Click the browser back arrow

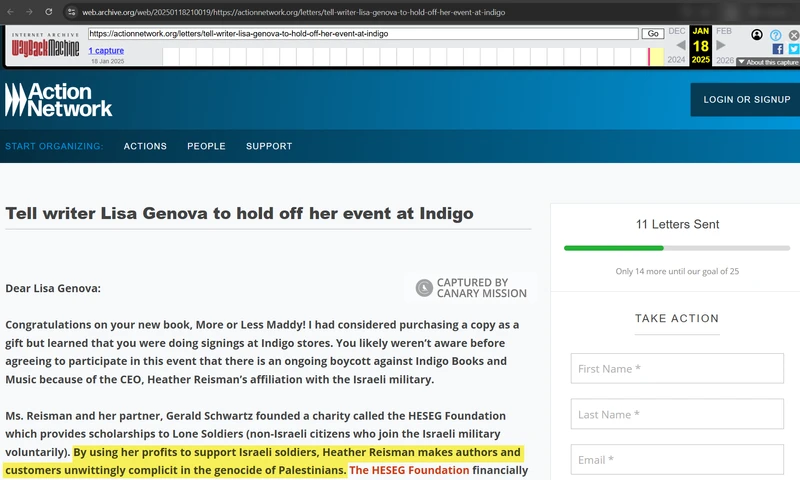(x=10, y=12)
